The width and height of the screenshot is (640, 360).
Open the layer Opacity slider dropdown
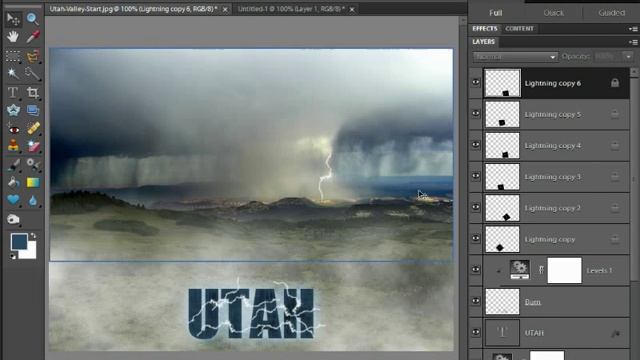[628, 57]
